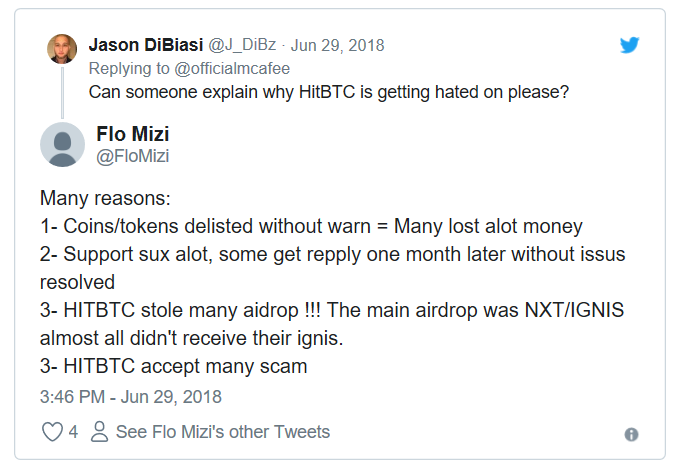
Task: Open Flo Mizi's default avatar
Action: tap(62, 144)
